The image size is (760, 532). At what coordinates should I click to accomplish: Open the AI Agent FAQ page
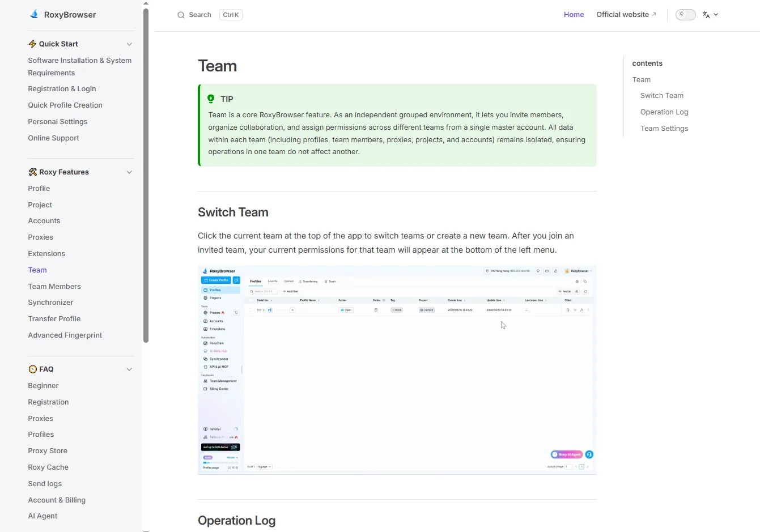pyautogui.click(x=43, y=516)
